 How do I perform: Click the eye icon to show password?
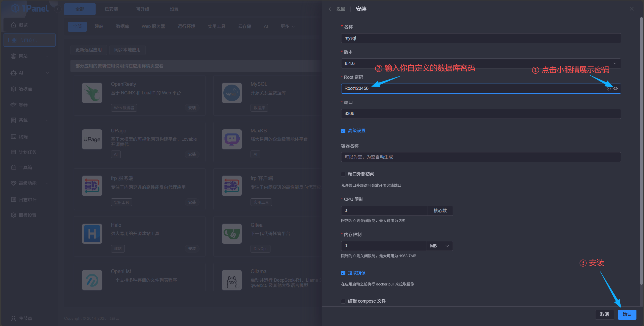(615, 89)
